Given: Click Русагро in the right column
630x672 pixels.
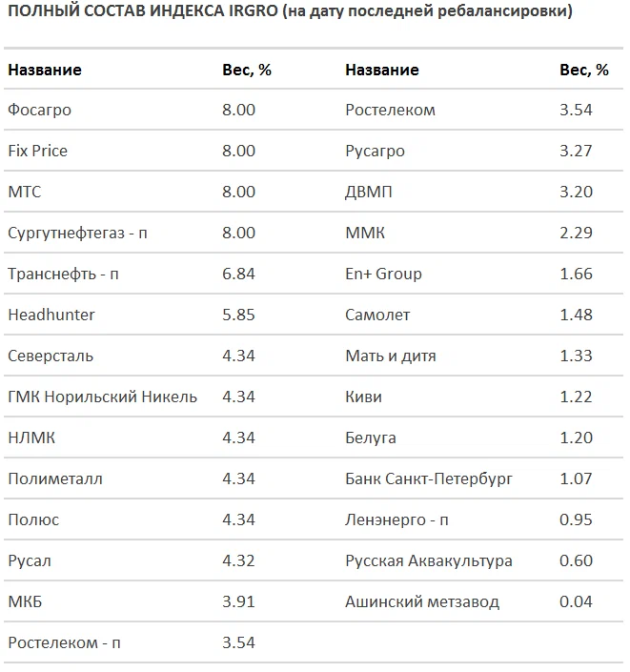Looking at the screenshot, I should click(x=375, y=151).
